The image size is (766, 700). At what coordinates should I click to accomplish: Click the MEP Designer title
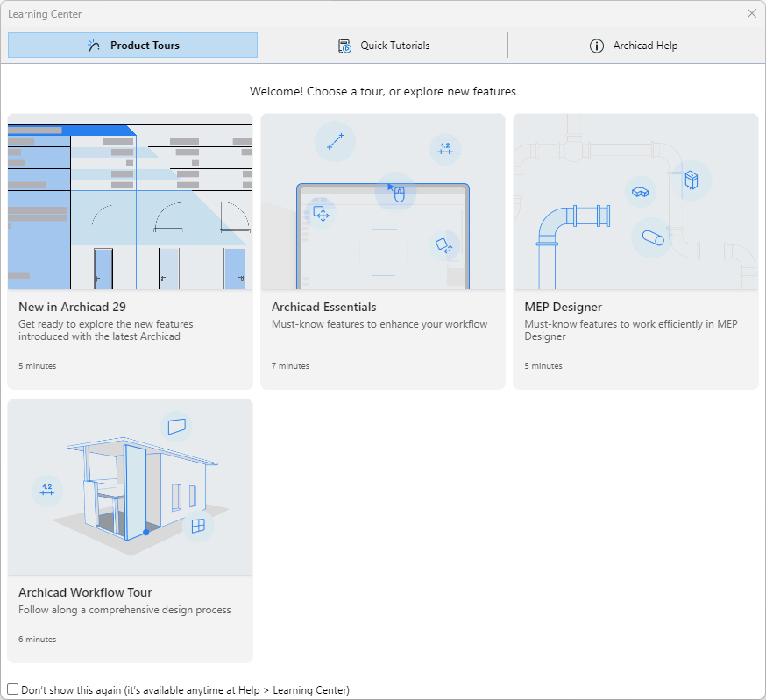(x=564, y=307)
